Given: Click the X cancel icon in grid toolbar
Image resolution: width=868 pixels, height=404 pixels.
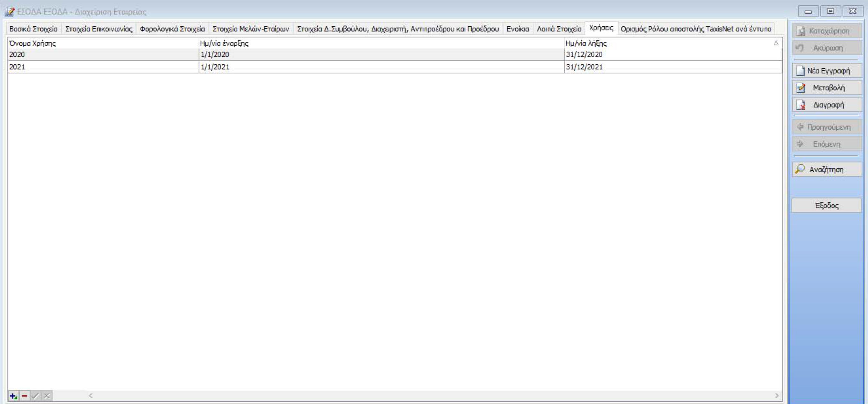Looking at the screenshot, I should click(47, 396).
